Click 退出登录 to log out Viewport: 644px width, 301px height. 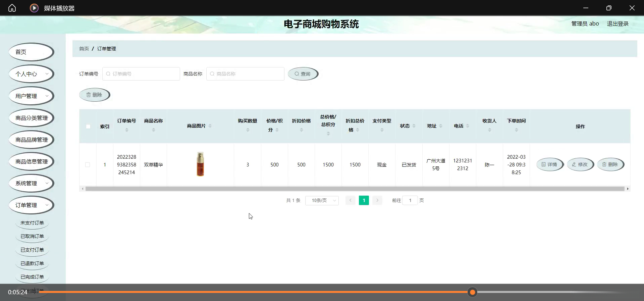618,24
